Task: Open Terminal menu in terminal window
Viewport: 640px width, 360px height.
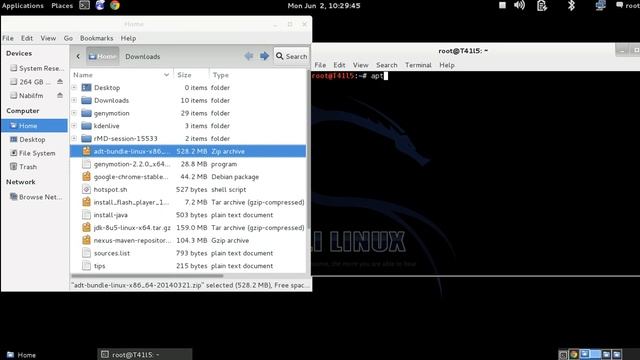Action: (418, 65)
